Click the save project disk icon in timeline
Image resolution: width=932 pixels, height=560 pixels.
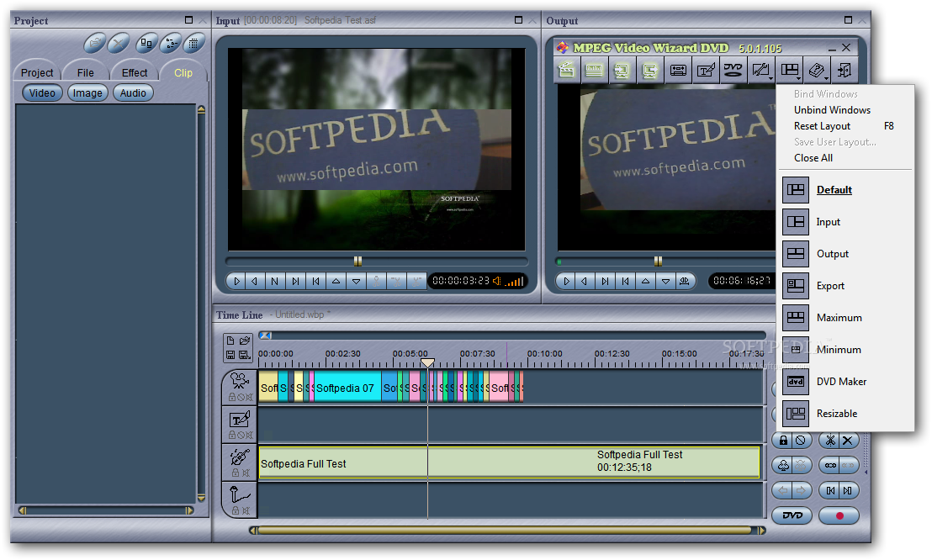(230, 355)
